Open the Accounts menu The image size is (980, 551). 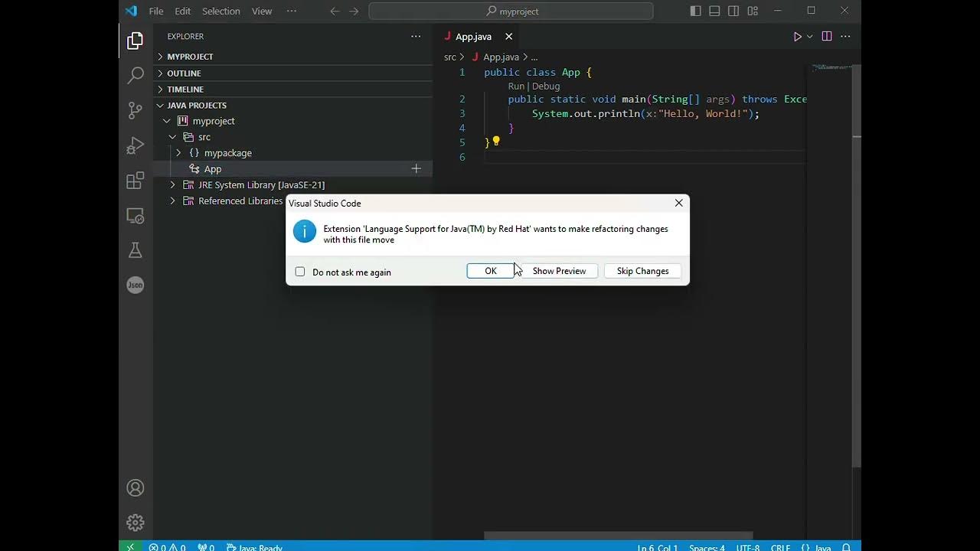point(136,488)
